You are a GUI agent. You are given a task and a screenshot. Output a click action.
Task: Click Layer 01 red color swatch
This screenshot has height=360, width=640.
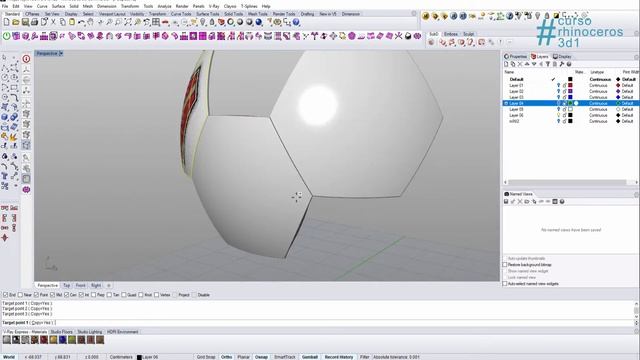pos(570,85)
